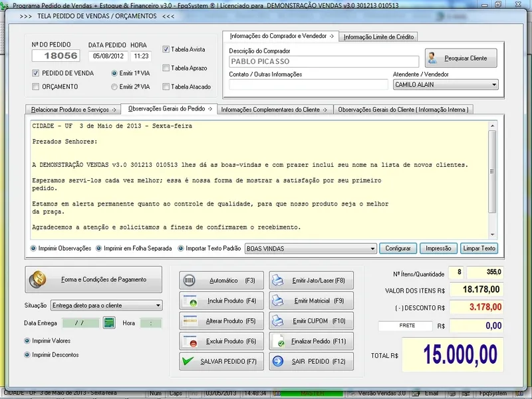Switch to Relacionar Produtos e Serviços tab
The image size is (532, 399).
point(73,109)
